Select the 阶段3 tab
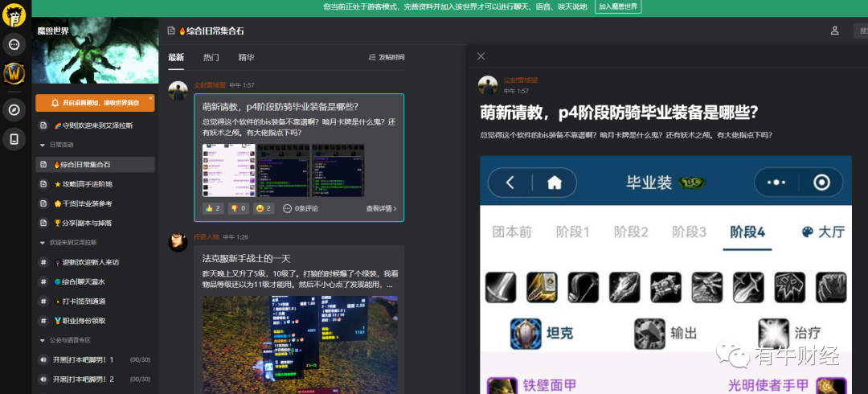868x394 pixels. [689, 232]
